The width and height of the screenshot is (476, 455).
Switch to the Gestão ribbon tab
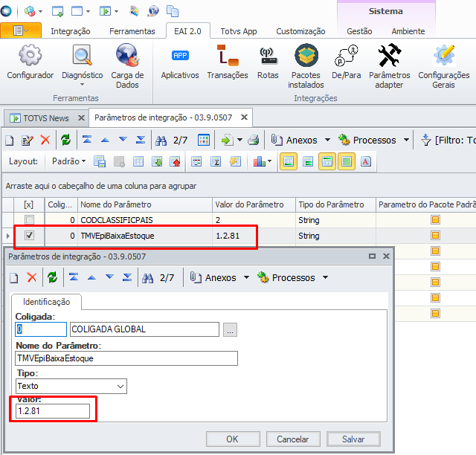click(x=359, y=31)
